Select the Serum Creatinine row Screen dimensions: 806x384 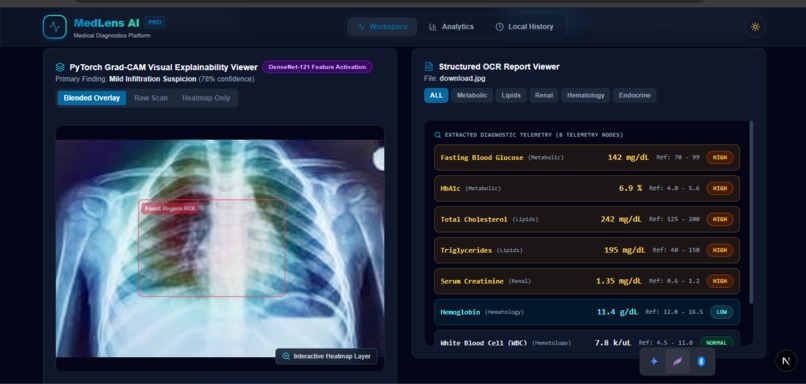pyautogui.click(x=587, y=281)
